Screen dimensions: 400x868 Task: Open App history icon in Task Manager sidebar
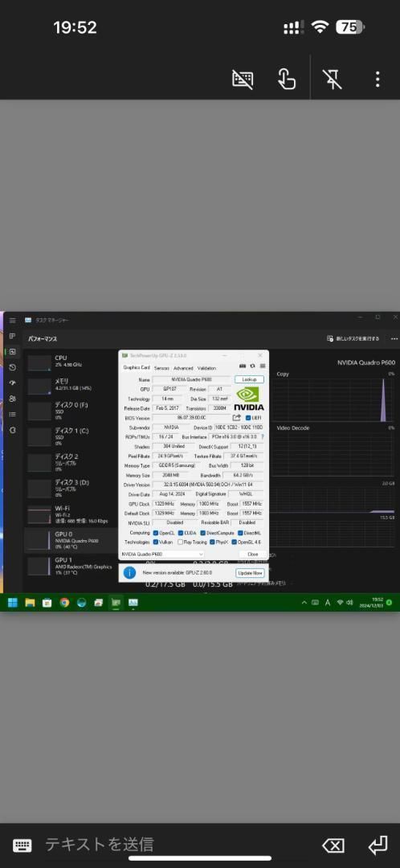tap(12, 367)
